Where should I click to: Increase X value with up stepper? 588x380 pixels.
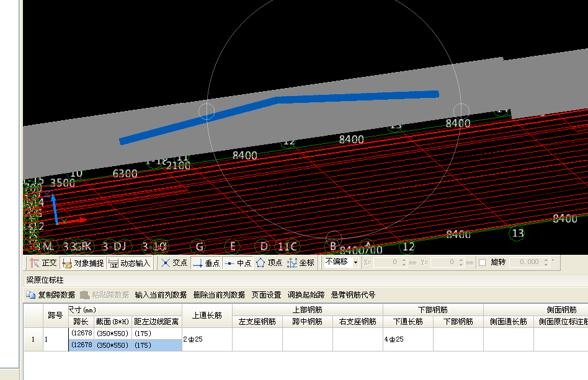tap(404, 260)
